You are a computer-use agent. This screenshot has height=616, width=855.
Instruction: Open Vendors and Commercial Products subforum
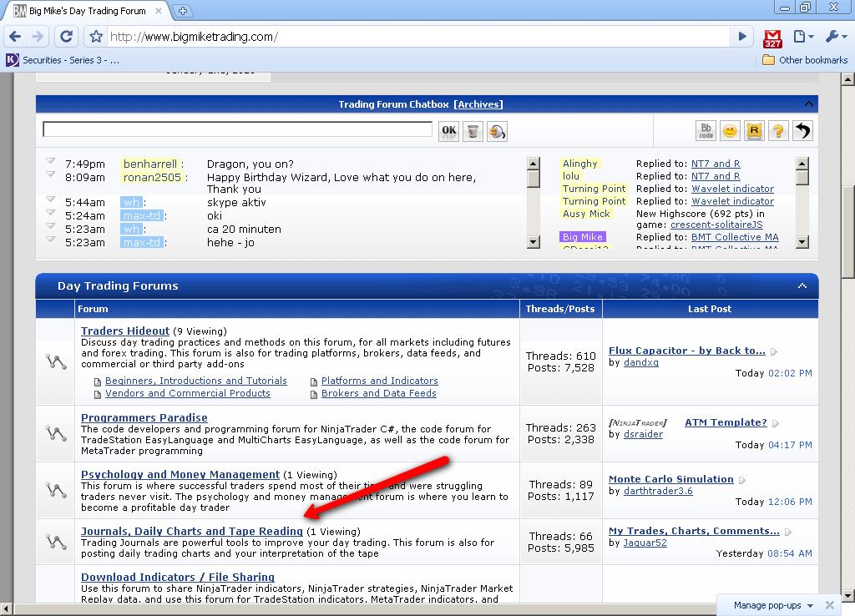coord(188,393)
